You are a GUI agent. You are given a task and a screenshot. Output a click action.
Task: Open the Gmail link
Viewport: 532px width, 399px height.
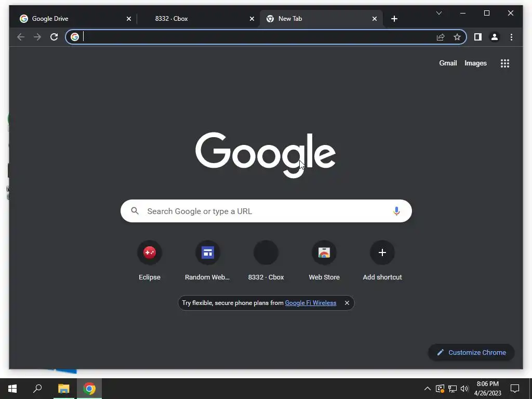click(448, 63)
